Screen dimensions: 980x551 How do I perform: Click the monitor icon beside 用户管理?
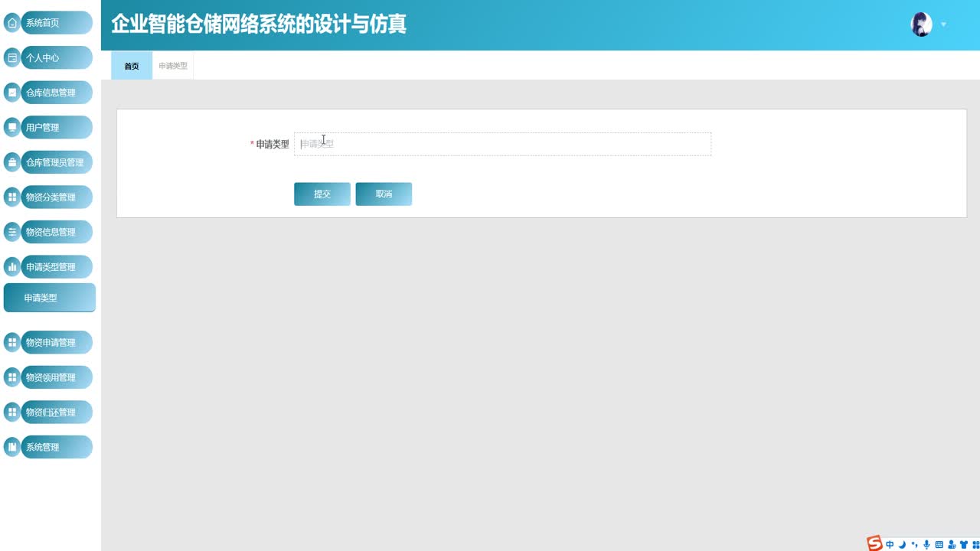[12, 127]
